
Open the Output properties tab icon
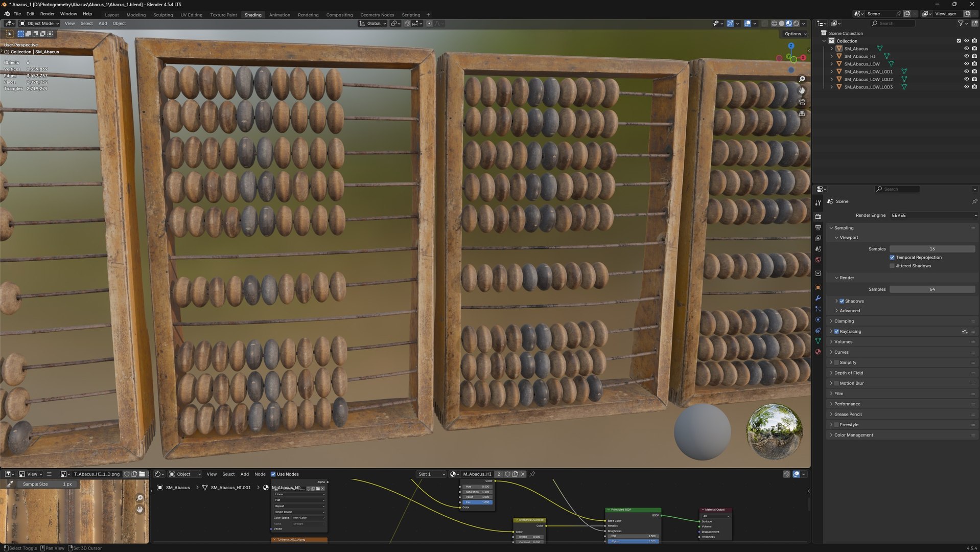(x=818, y=227)
